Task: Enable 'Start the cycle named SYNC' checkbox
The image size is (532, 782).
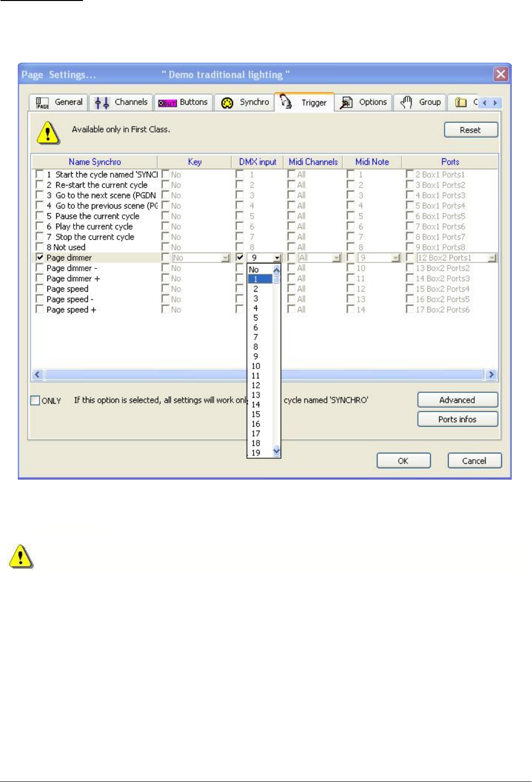Action: pos(39,174)
